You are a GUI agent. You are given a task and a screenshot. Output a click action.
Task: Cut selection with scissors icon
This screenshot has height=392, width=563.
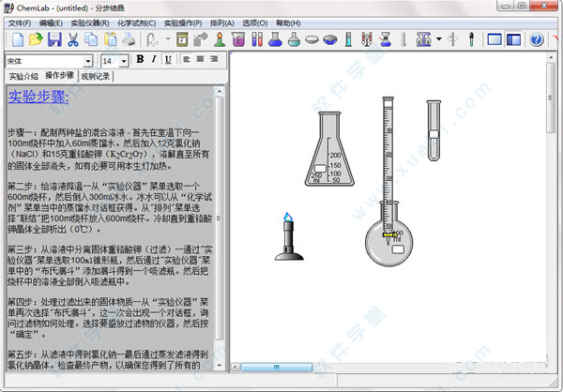point(73,39)
